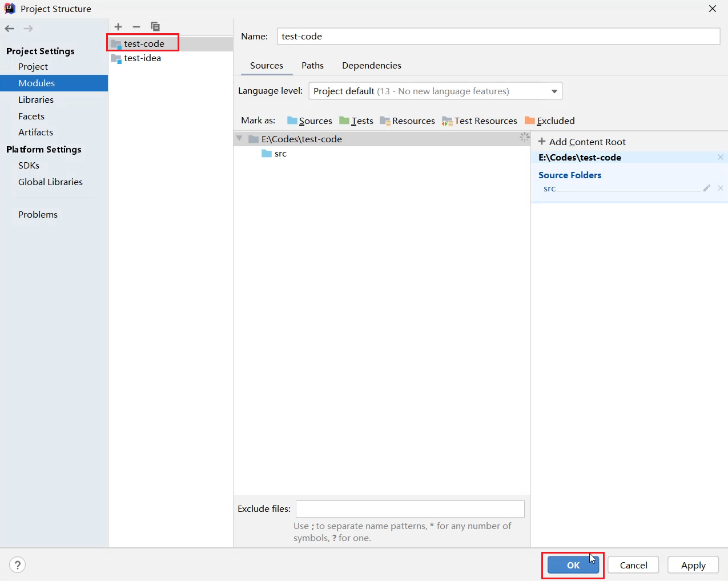Click the help question mark icon
This screenshot has width=728, height=581.
coord(18,565)
